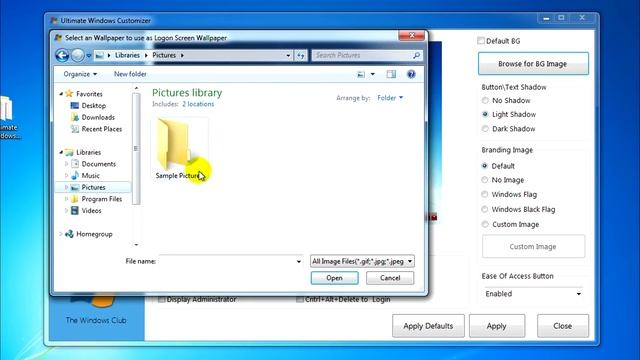The image size is (640, 360).
Task: Click Close in Ultimate Windows Customizer
Action: coord(562,326)
